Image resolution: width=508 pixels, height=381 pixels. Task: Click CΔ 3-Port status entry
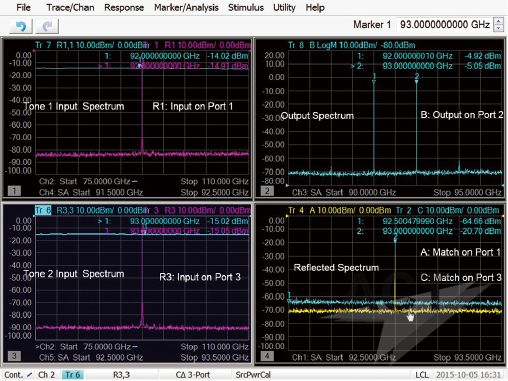click(193, 375)
